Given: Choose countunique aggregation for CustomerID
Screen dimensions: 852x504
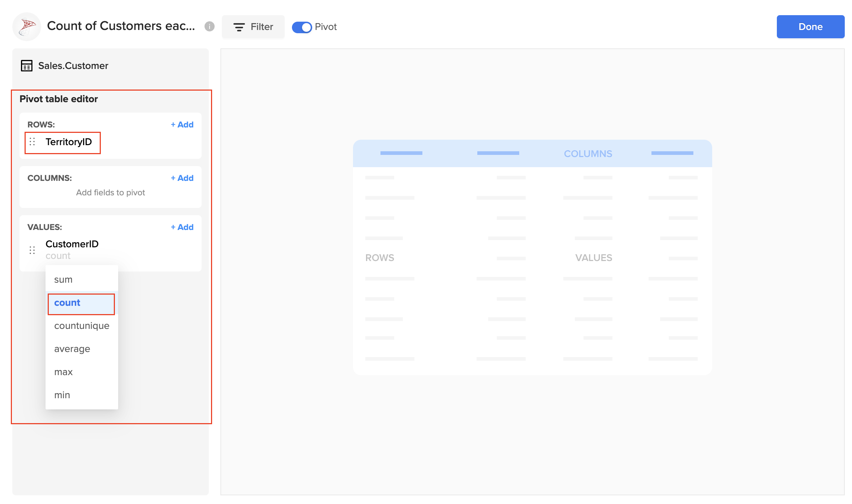Looking at the screenshot, I should pyautogui.click(x=82, y=326).
